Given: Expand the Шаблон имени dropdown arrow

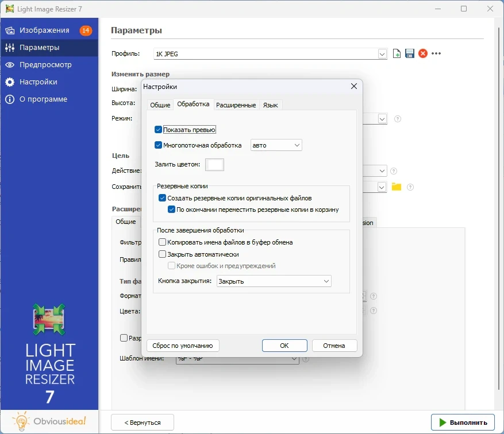Looking at the screenshot, I should [294, 359].
